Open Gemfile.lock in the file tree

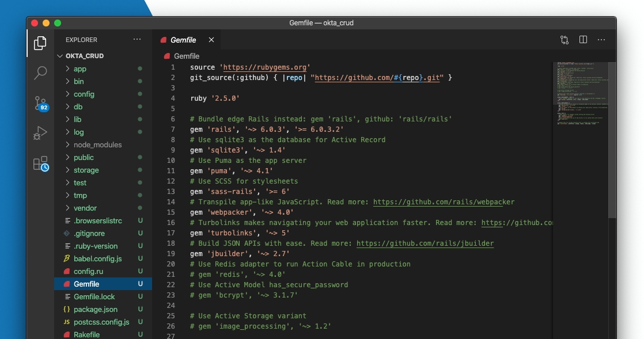click(94, 296)
